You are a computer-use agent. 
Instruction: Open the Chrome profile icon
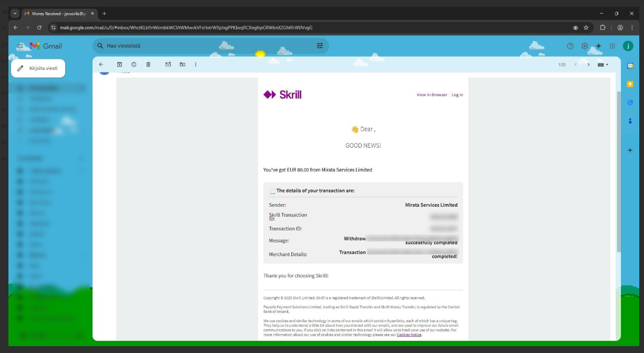coord(620,27)
